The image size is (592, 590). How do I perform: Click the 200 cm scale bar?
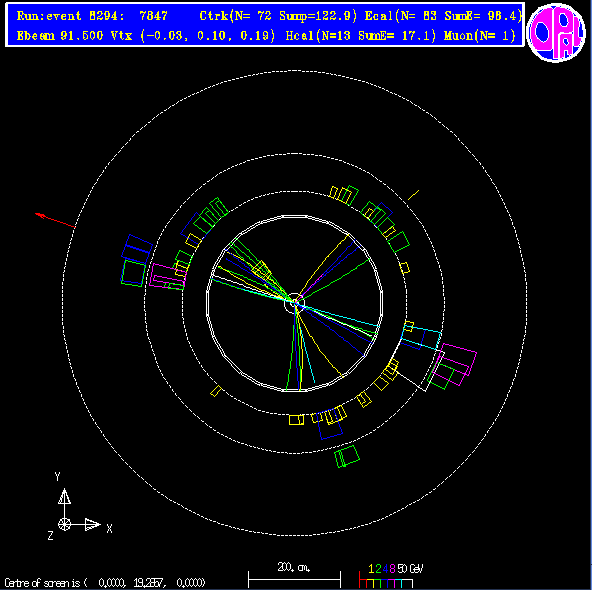coord(294,579)
